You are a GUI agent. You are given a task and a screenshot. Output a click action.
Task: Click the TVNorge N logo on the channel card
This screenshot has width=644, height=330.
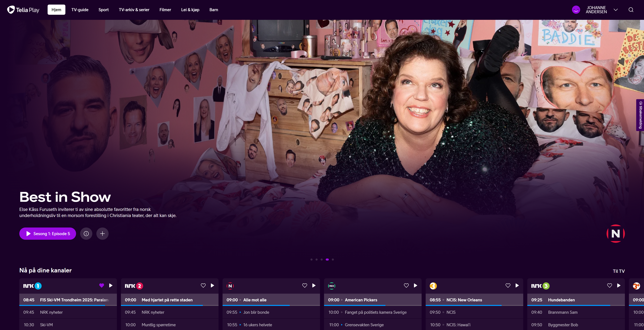tap(230, 286)
